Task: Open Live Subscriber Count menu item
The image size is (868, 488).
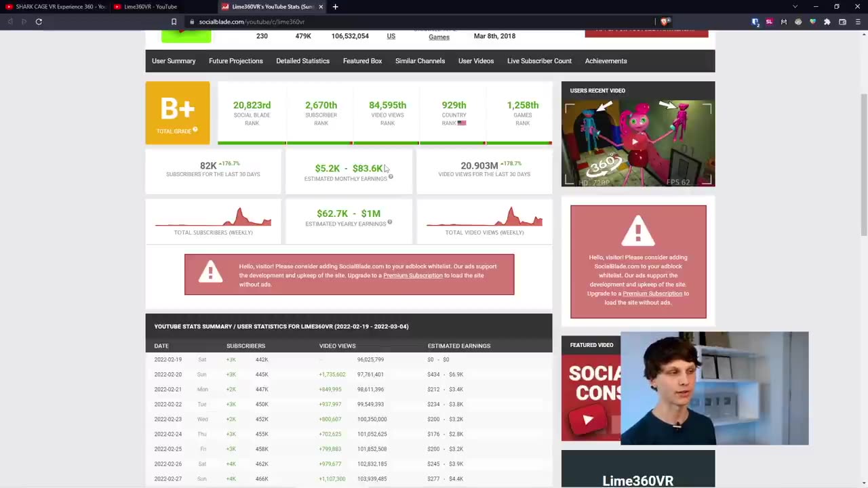Action: (539, 61)
